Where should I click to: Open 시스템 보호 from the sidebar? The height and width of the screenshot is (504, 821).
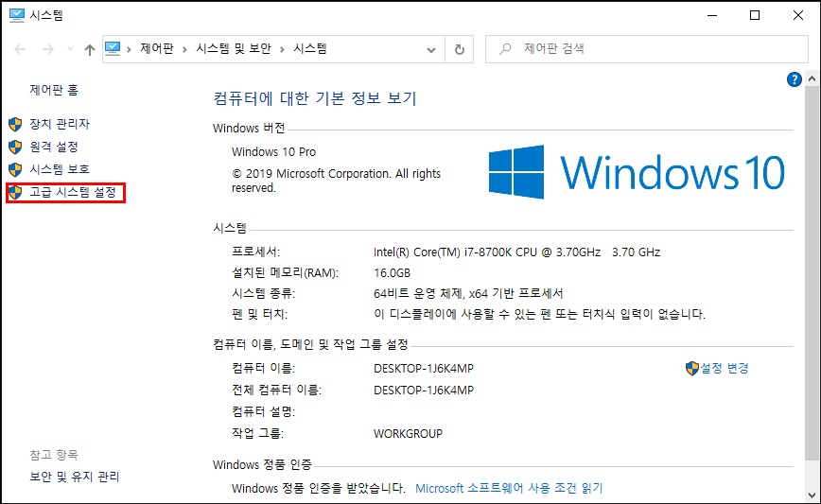(x=60, y=169)
